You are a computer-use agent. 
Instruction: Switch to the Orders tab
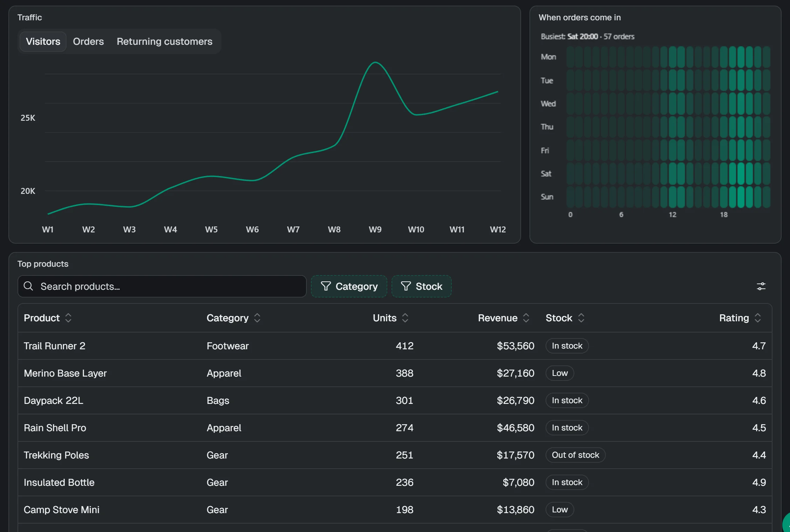click(88, 42)
